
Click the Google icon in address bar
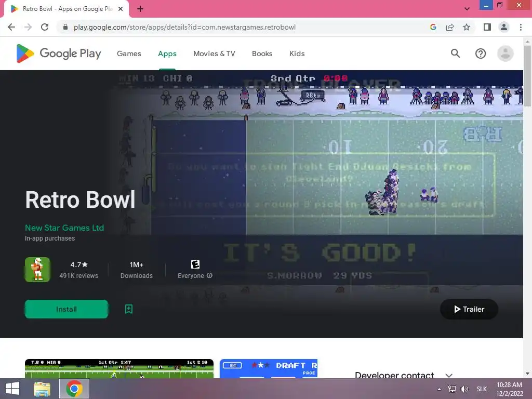click(x=433, y=27)
